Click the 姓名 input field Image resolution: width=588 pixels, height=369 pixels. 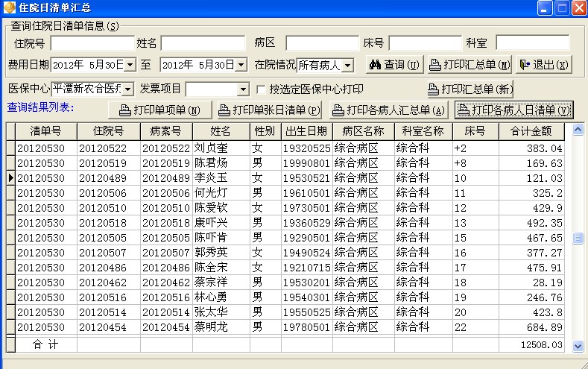(203, 43)
